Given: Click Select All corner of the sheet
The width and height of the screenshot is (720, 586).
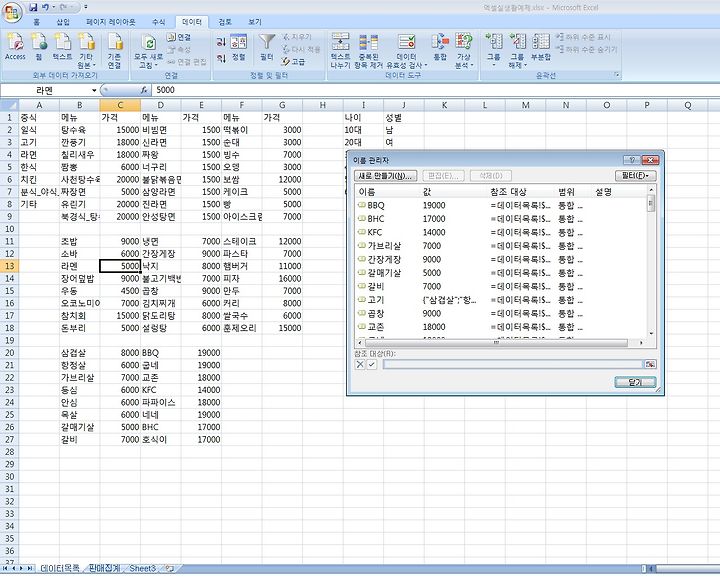Looking at the screenshot, I should pos(9,106).
